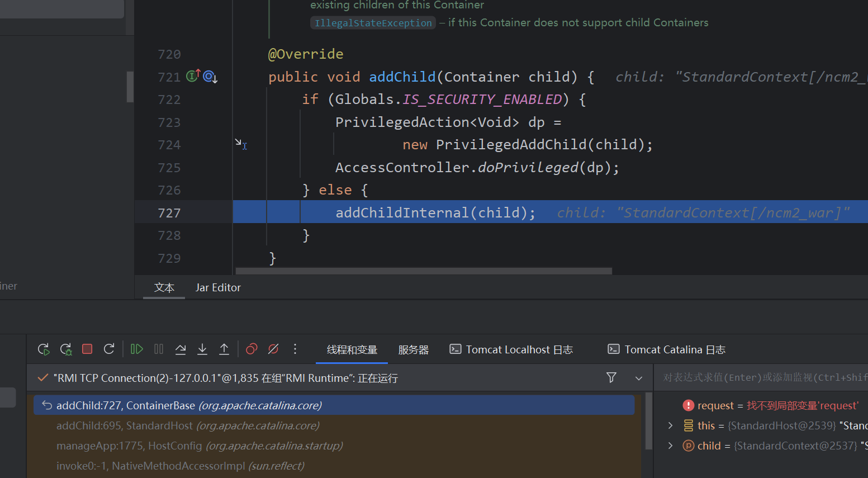Expand the 'child' StandardContext variable
Image resolution: width=868 pixels, height=478 pixels.
tap(670, 446)
